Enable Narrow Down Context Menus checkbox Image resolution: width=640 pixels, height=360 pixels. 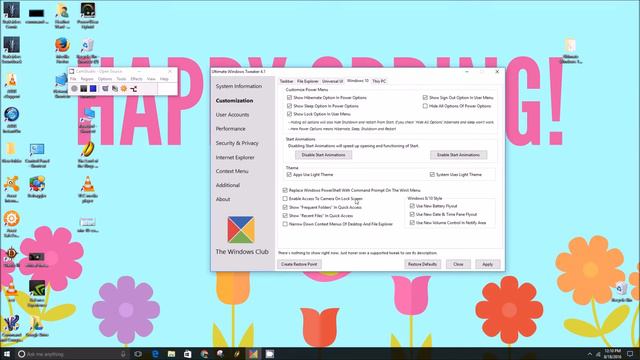[285, 224]
